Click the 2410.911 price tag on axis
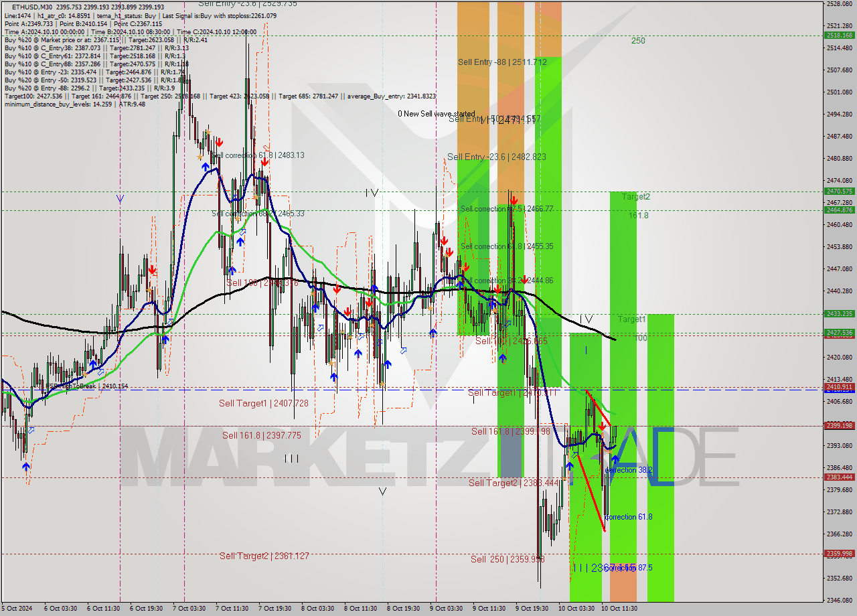857x616 pixels. coord(839,387)
